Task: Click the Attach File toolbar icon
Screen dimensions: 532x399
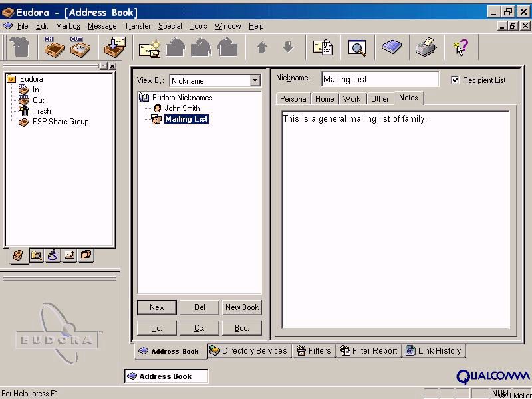Action: [x=323, y=47]
